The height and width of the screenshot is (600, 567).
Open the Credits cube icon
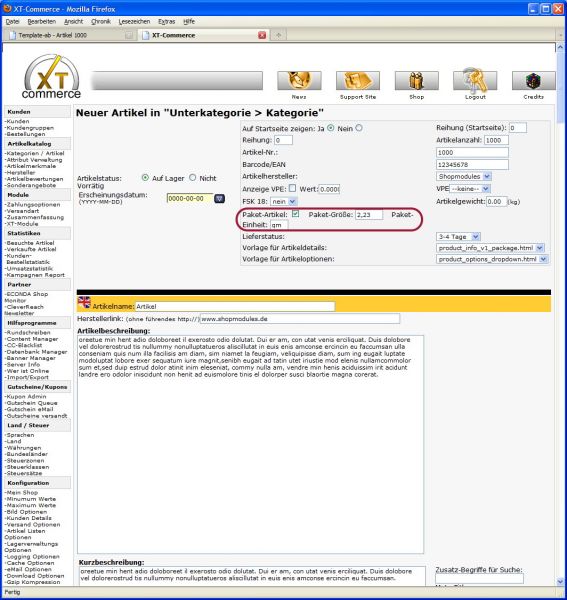[533, 81]
